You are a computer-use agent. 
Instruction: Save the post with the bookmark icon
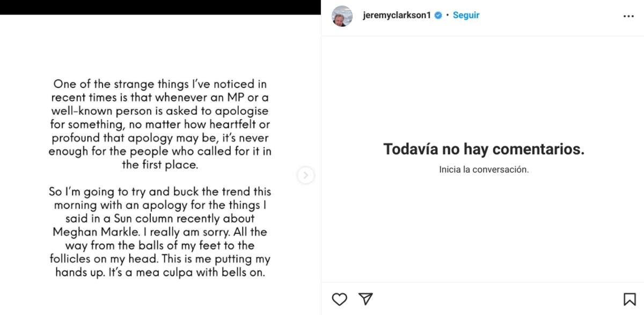click(629, 299)
